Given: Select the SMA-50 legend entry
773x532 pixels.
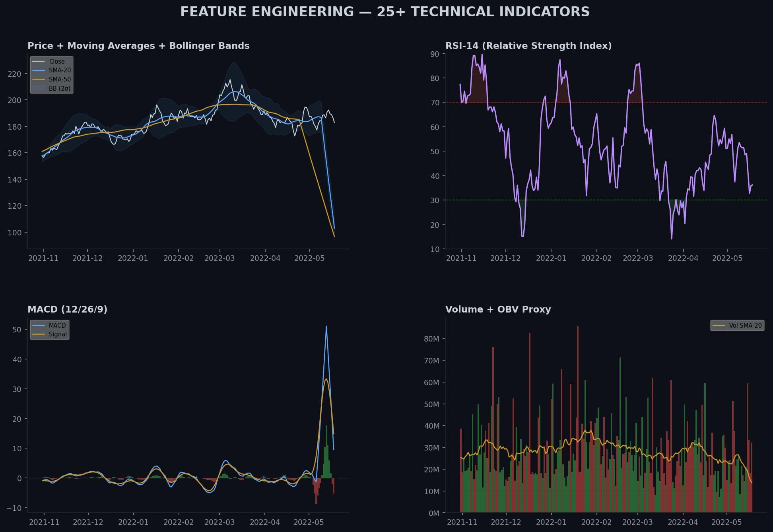Looking at the screenshot, I should [60, 80].
